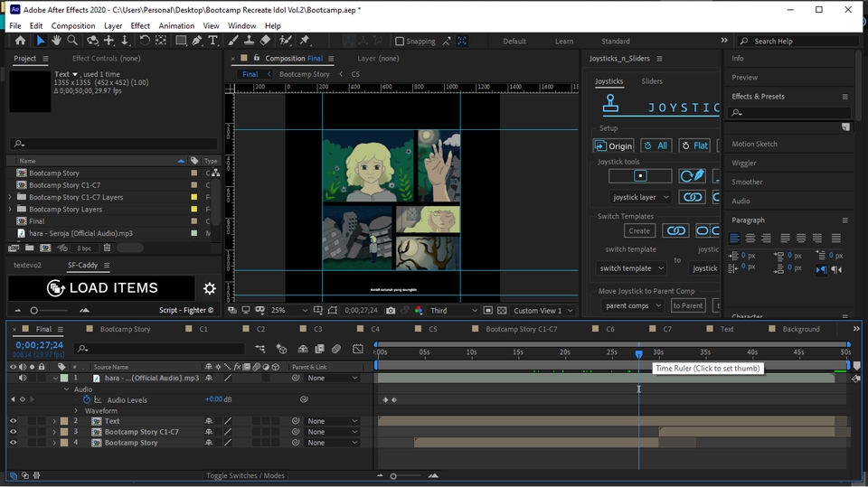Select the Home icon in toolbar

[20, 41]
